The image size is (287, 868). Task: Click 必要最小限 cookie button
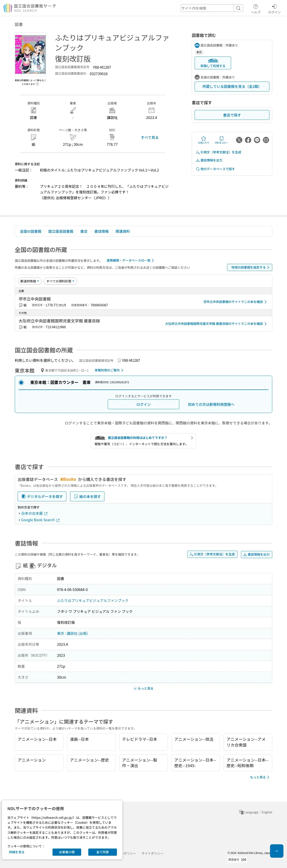point(67,852)
